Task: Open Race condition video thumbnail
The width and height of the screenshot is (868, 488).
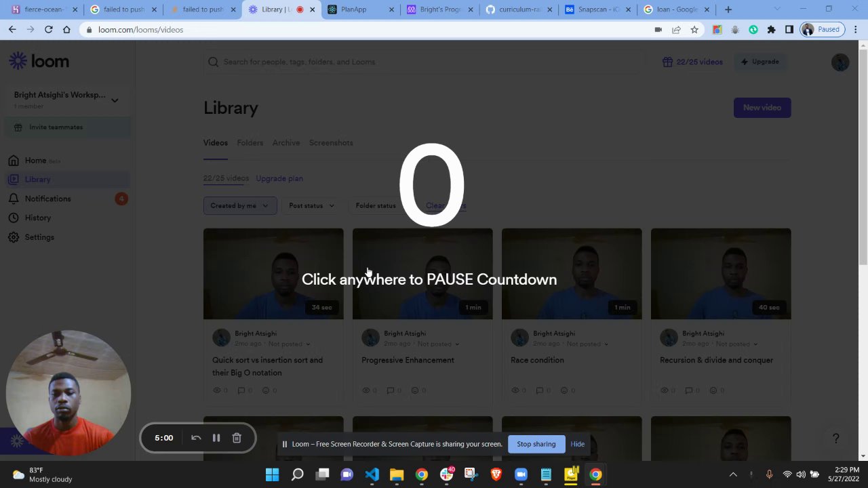Action: pyautogui.click(x=572, y=274)
